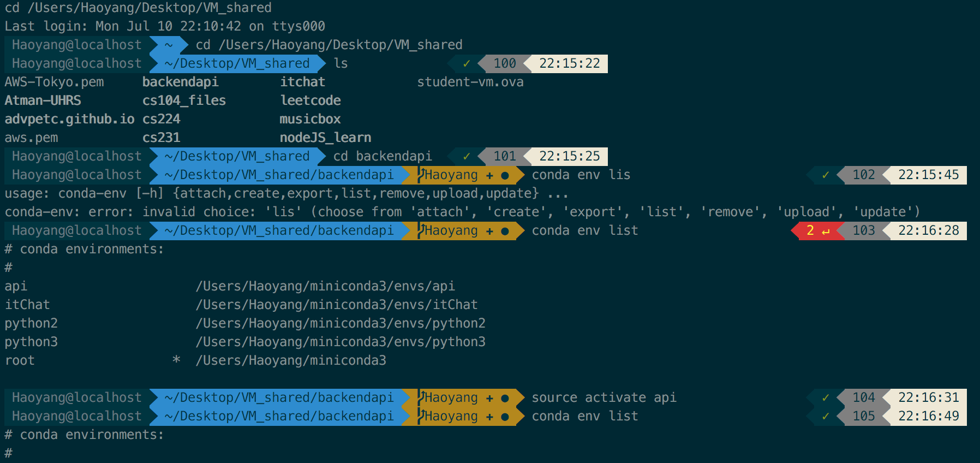Click the checkmark beside history number 105
The image size is (980, 463).
(x=826, y=417)
